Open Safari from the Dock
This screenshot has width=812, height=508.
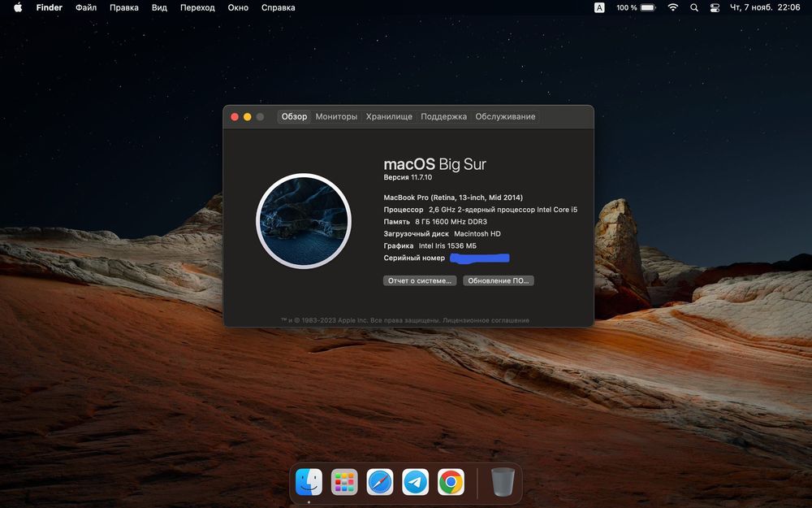pos(380,482)
